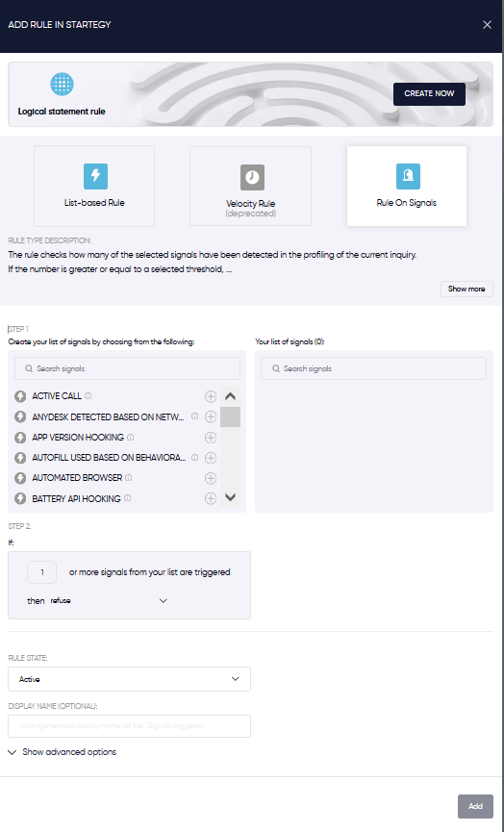Screen dimensions: 504x832
Task: Add ANYDESK DETECTED signal plus icon
Action: [211, 417]
